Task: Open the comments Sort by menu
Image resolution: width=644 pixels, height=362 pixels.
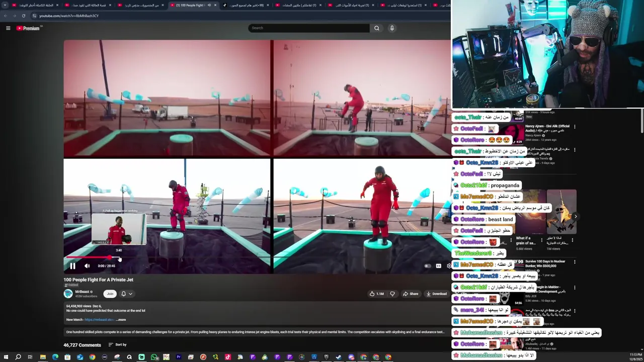Action: tap(117, 345)
